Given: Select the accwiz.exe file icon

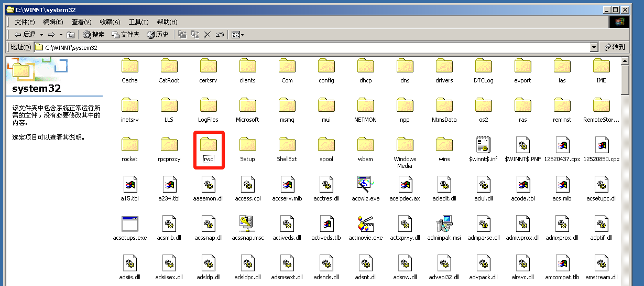Looking at the screenshot, I should tap(365, 184).
